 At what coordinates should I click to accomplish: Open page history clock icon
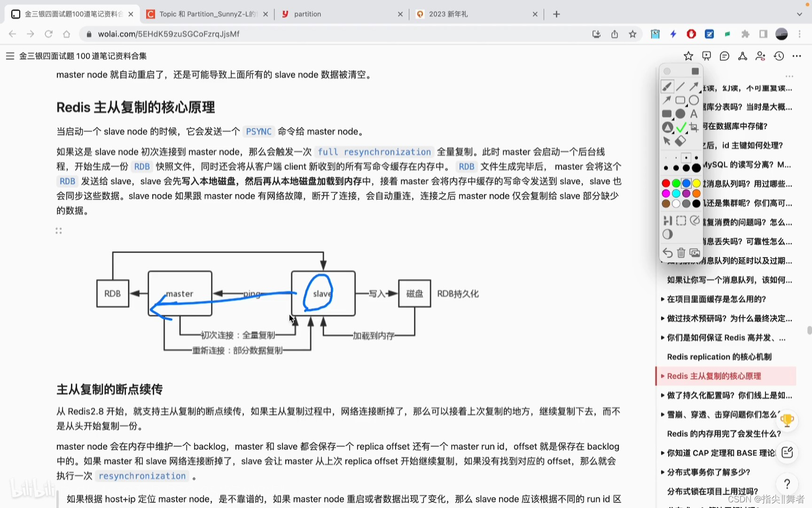click(x=779, y=56)
